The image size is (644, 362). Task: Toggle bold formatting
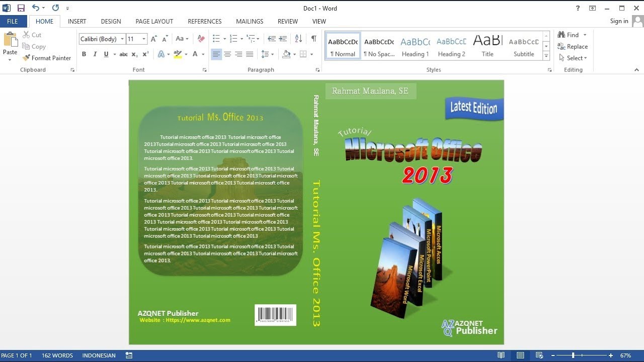[84, 54]
